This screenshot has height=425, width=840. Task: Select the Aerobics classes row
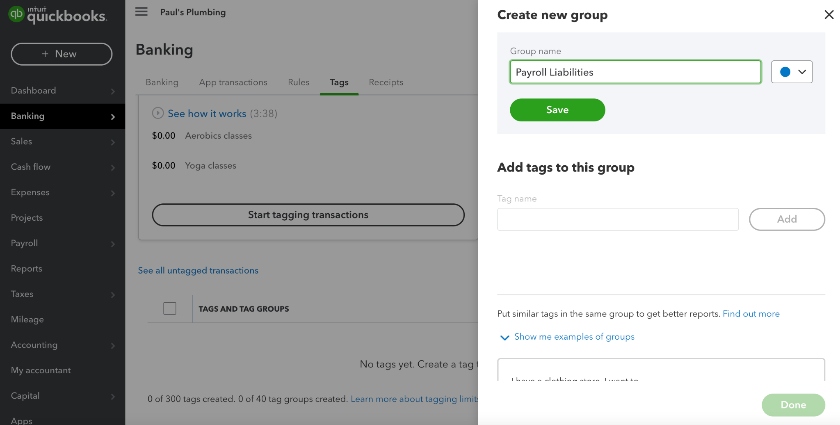(x=219, y=136)
